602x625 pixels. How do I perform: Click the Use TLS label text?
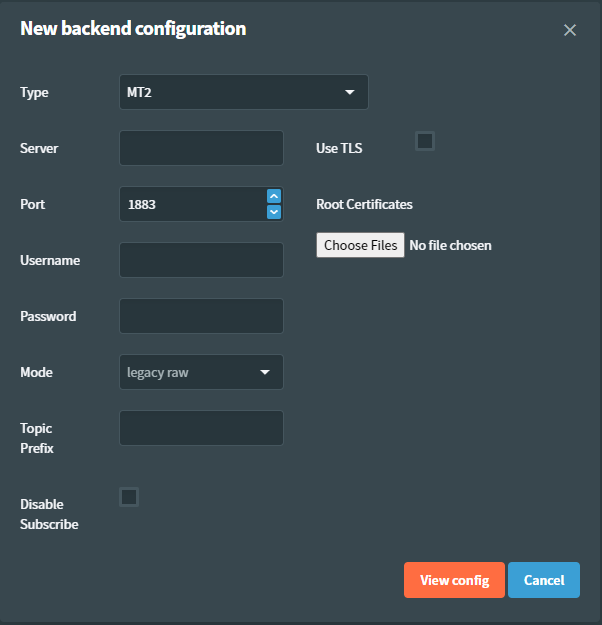coord(339,148)
